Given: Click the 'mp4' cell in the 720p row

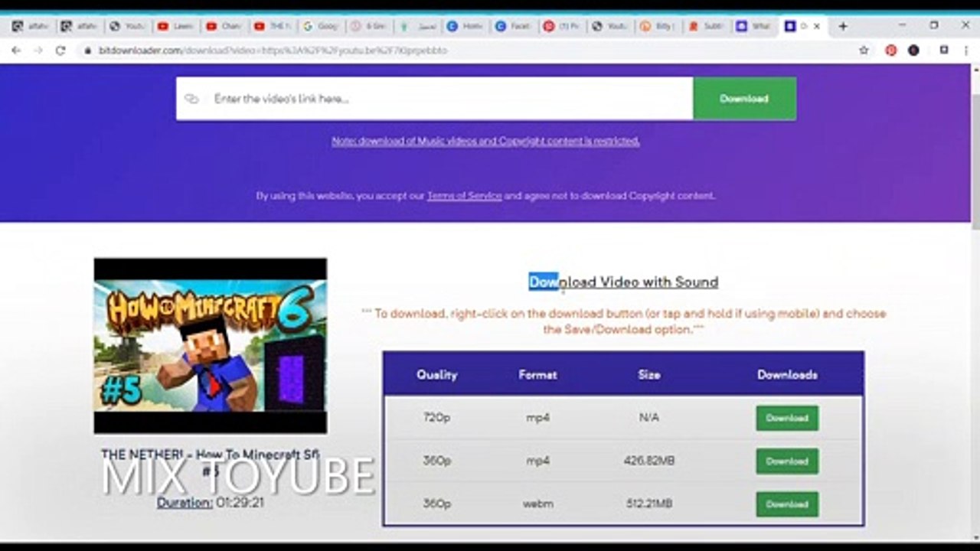Looking at the screenshot, I should (537, 418).
